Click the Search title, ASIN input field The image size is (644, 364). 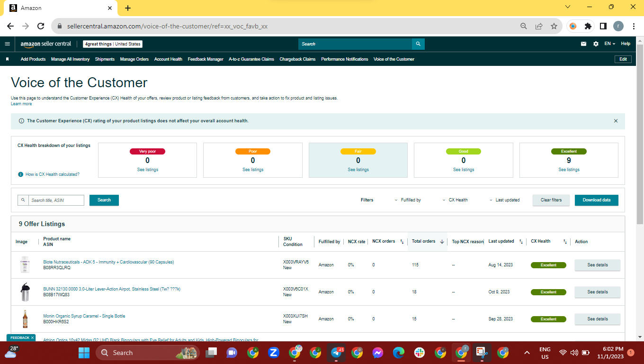point(56,200)
